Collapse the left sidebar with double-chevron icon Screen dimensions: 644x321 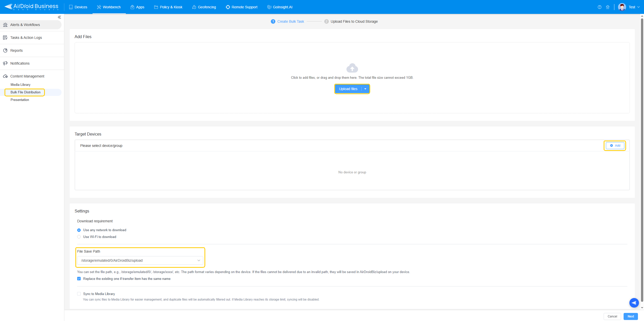coord(59,17)
